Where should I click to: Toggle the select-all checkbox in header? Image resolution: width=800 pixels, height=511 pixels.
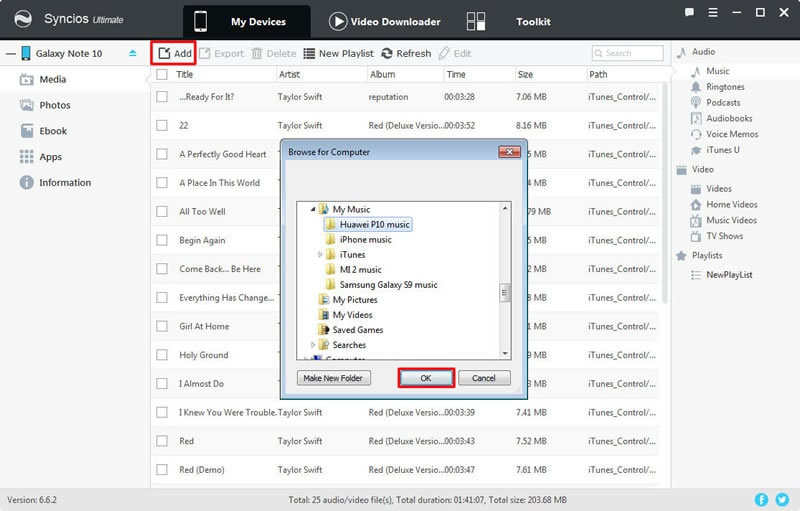162,74
